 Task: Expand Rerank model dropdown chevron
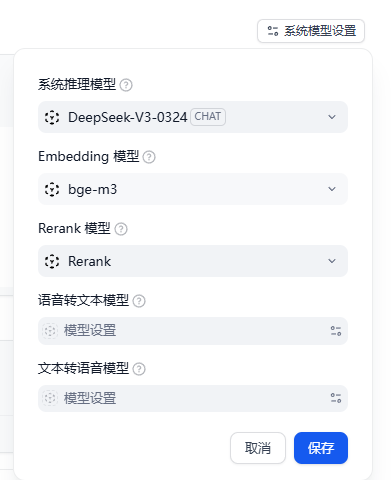tap(332, 261)
